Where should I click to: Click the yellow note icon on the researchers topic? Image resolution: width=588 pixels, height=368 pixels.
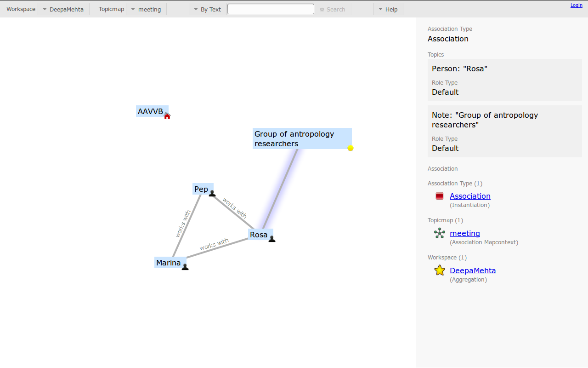[351, 148]
